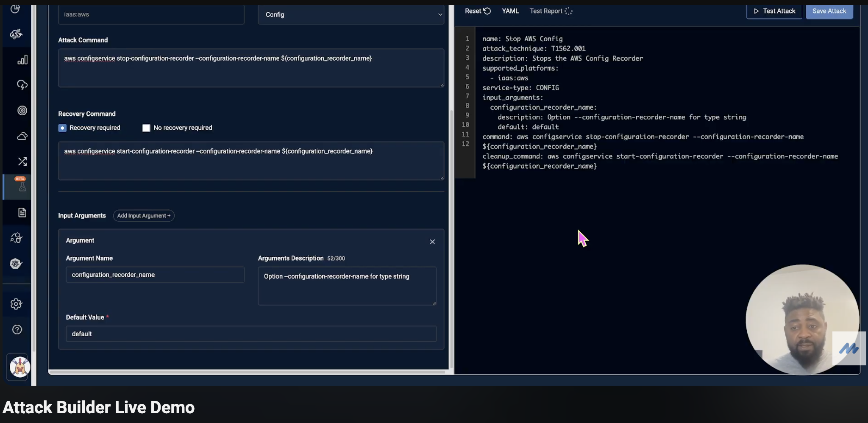The height and width of the screenshot is (423, 868).
Task: Remove the Argument card via its X
Action: (432, 242)
